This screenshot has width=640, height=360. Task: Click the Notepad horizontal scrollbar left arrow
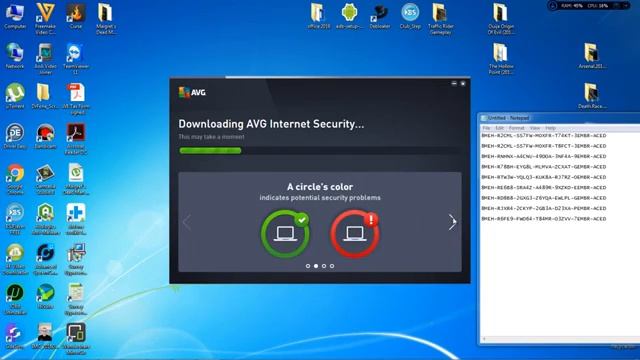[x=484, y=339]
